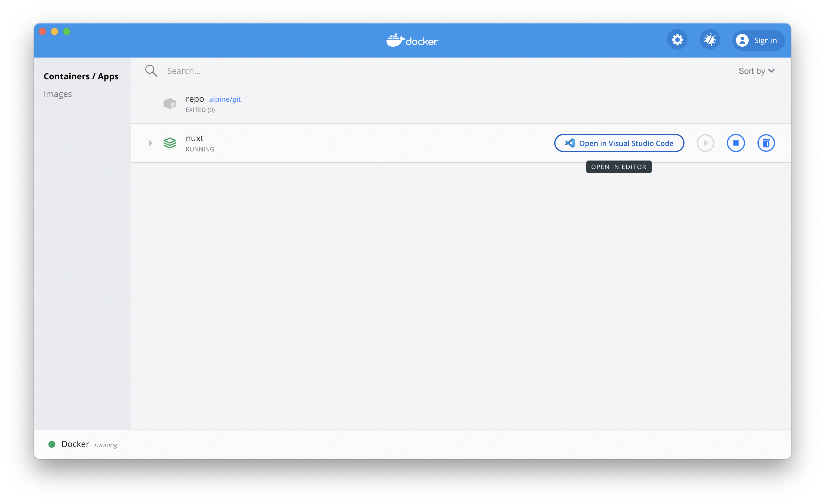This screenshot has width=825, height=504.
Task: Open the alpine/git image link
Action: [x=225, y=99]
